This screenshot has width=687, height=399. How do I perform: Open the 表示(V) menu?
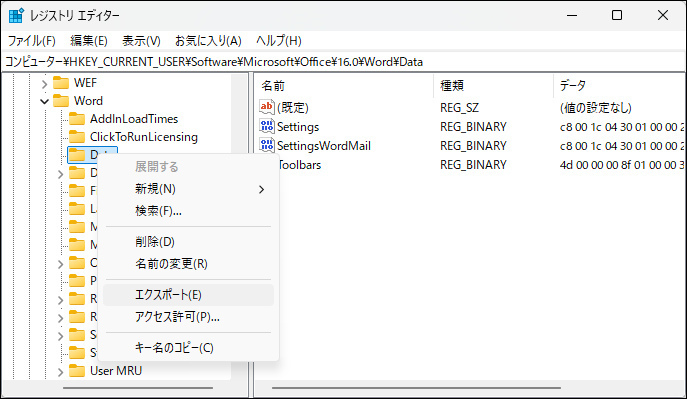pos(141,41)
